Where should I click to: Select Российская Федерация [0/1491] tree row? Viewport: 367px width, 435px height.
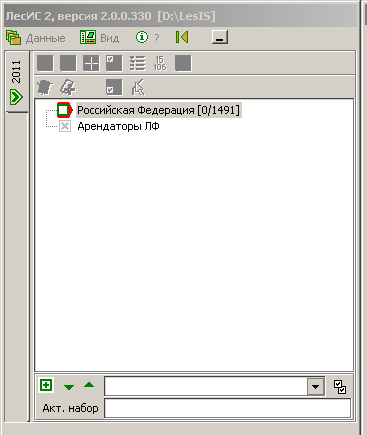point(158,110)
